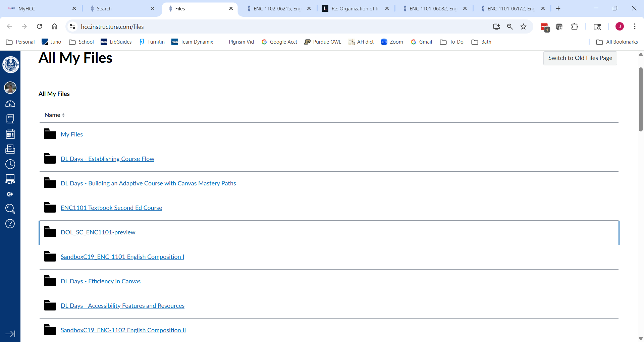Open the sidebar search magnifier icon

coord(10,209)
